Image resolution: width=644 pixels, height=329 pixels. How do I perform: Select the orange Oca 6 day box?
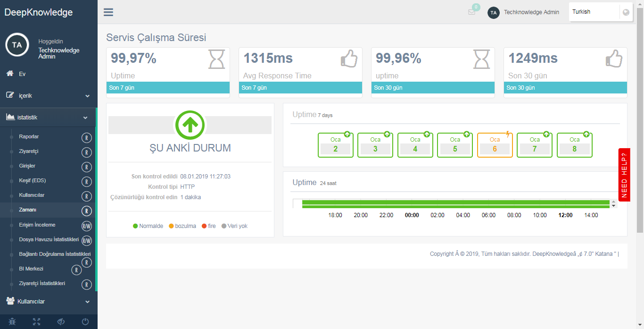pyautogui.click(x=495, y=145)
